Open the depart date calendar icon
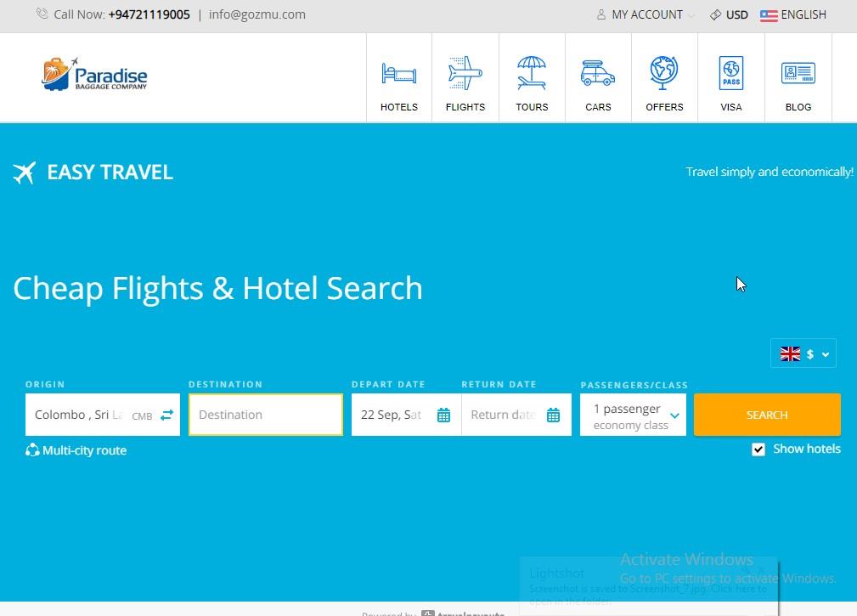This screenshot has width=857, height=616. 444,415
